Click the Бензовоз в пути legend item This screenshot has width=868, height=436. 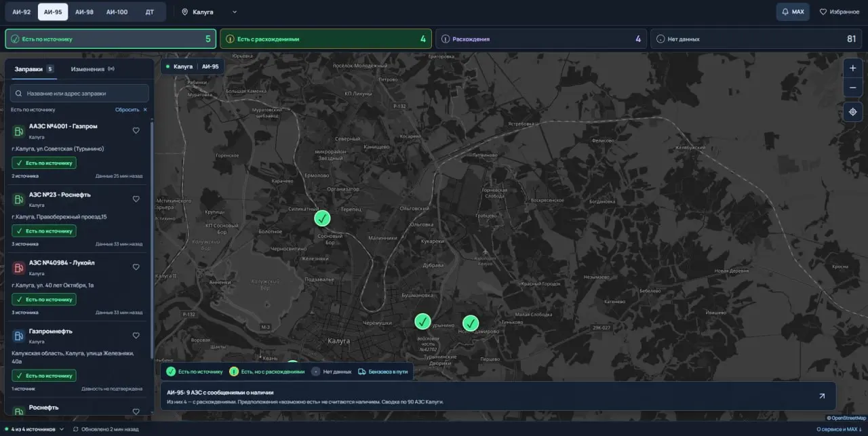pyautogui.click(x=383, y=372)
